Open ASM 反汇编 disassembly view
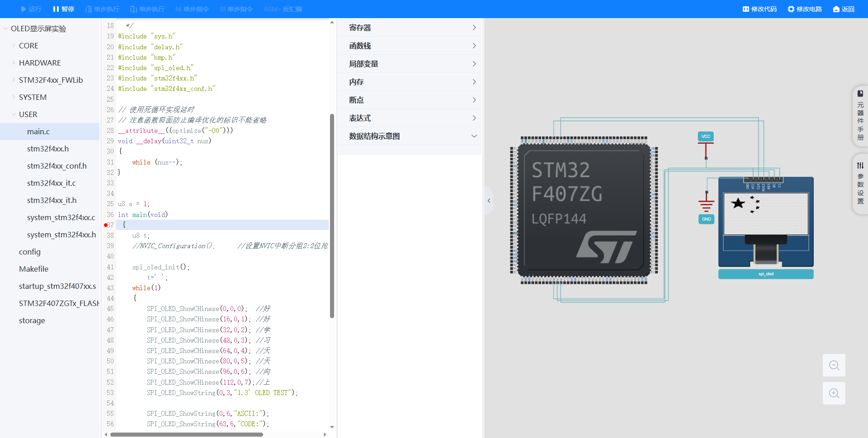 pyautogui.click(x=283, y=9)
